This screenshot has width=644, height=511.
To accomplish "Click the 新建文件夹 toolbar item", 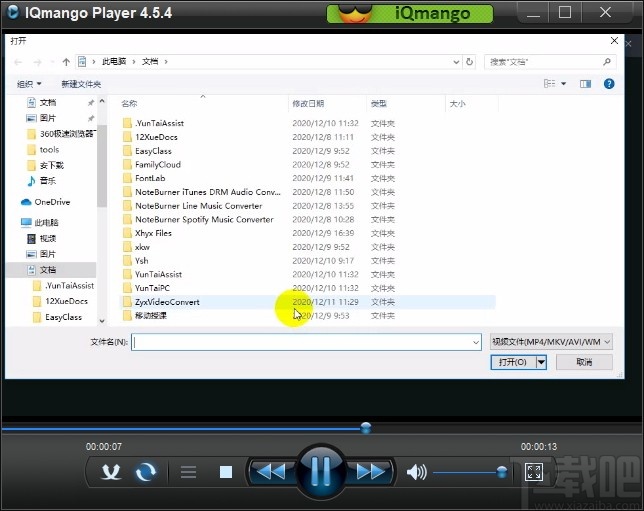I will coord(81,84).
